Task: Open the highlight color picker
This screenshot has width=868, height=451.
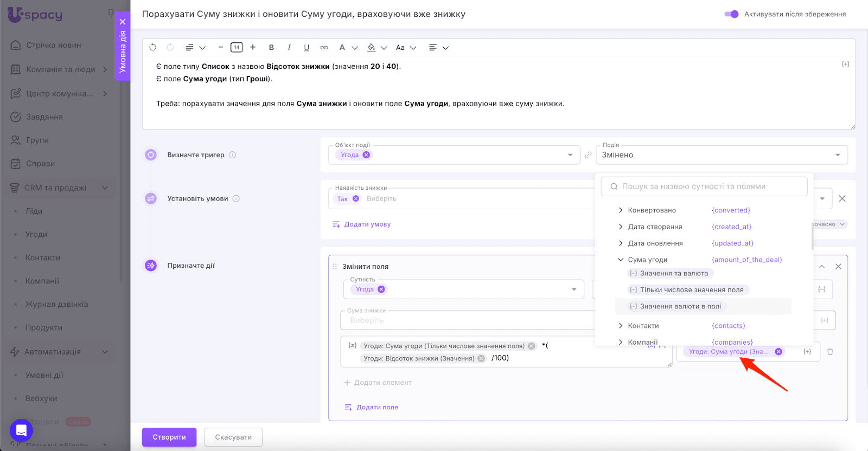Action: (x=372, y=48)
